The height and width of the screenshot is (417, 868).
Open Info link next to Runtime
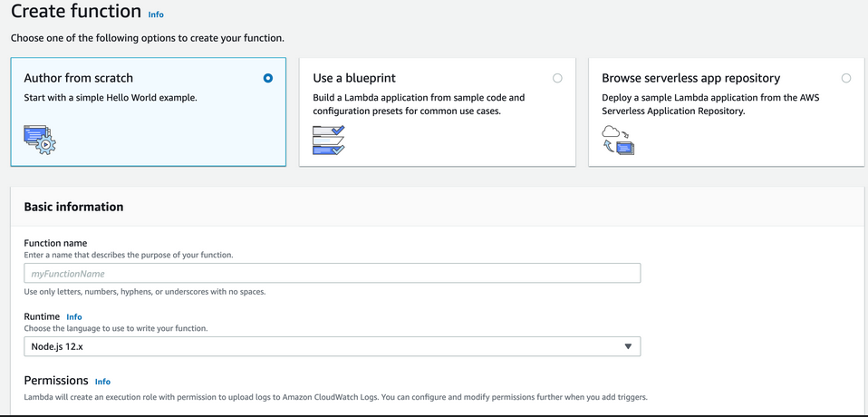pos(74,316)
